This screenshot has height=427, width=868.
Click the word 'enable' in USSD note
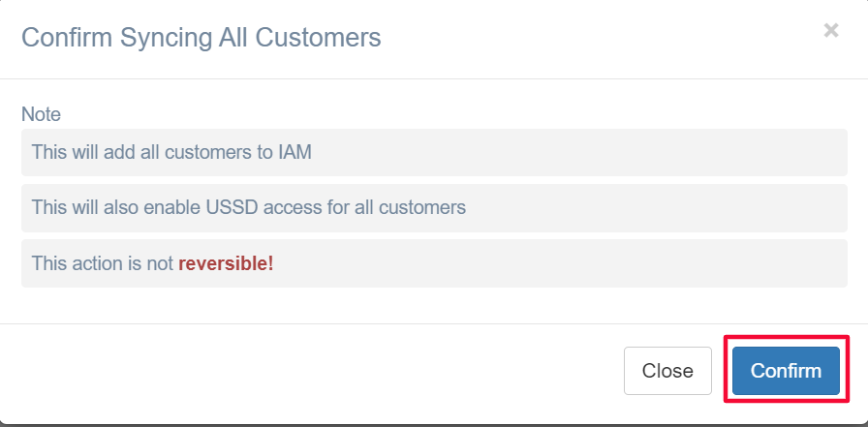point(174,207)
